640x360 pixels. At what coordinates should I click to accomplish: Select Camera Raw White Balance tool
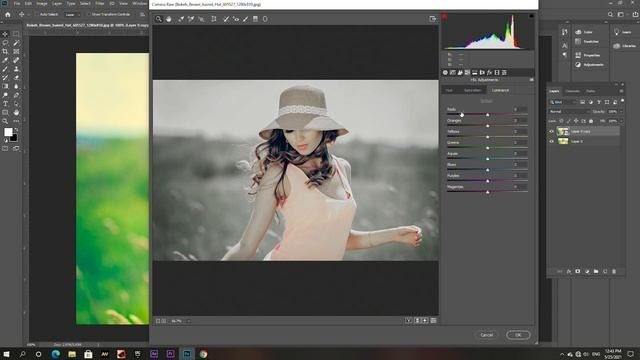tap(181, 19)
